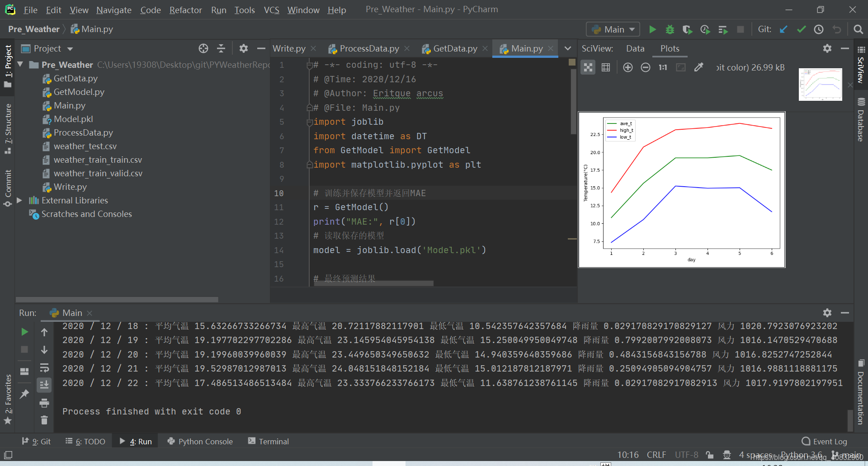868x466 pixels.
Task: Zoom in on the plot in SciView
Action: coord(628,67)
